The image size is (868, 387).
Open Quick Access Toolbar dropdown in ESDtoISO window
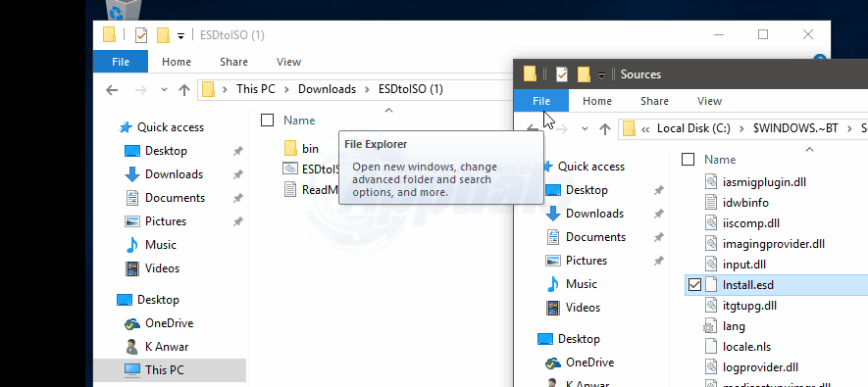180,36
